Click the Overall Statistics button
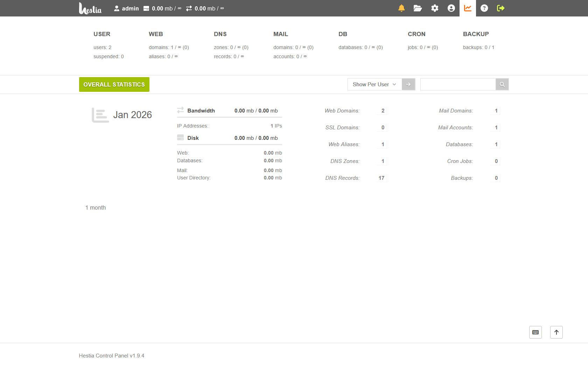Image resolution: width=588 pixels, height=368 pixels. pos(114,84)
